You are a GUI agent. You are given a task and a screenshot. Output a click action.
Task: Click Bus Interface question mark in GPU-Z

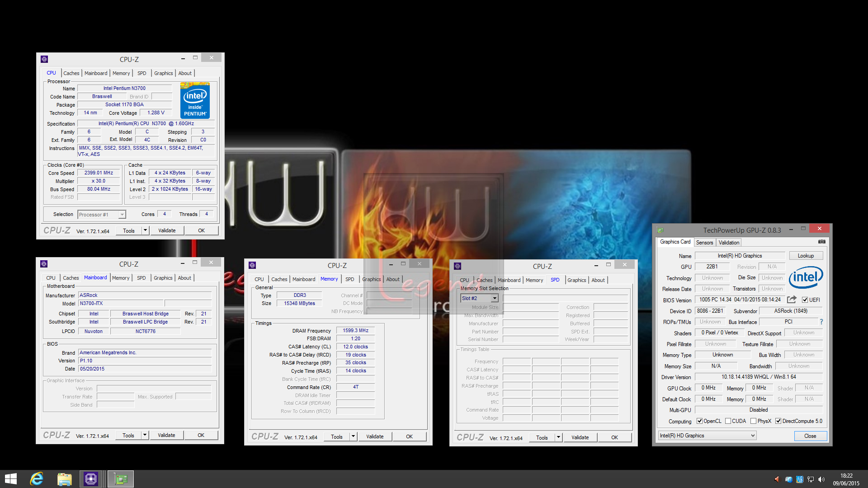(821, 322)
